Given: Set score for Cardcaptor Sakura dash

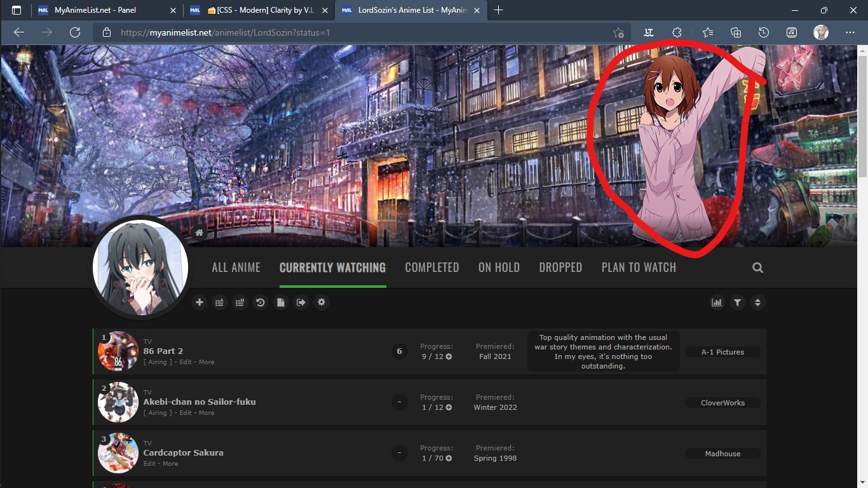Looking at the screenshot, I should point(399,453).
